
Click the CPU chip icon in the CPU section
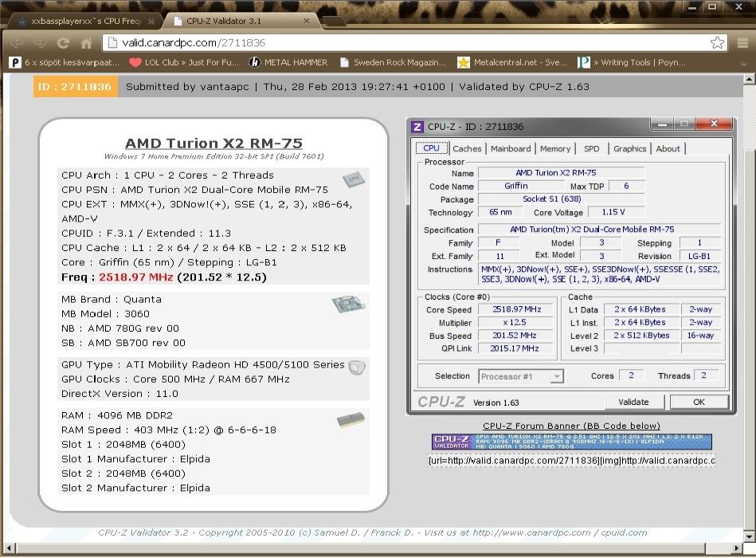pyautogui.click(x=354, y=179)
